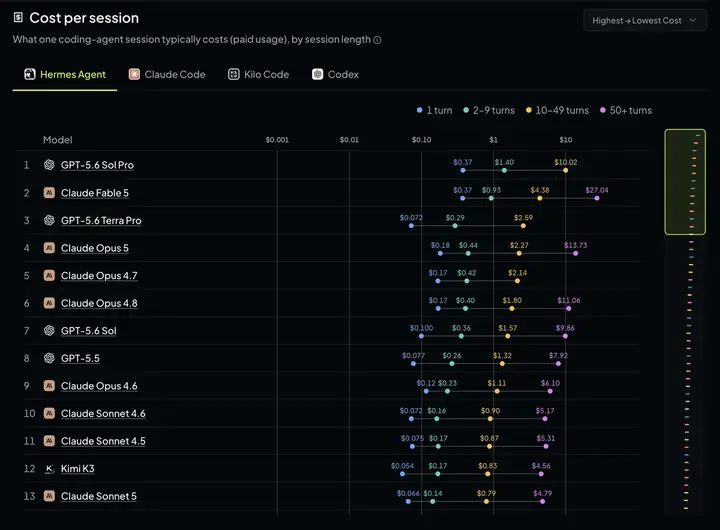Click the Anthropic icon beside Claude Fable 5
The height and width of the screenshot is (530, 720).
tap(49, 192)
